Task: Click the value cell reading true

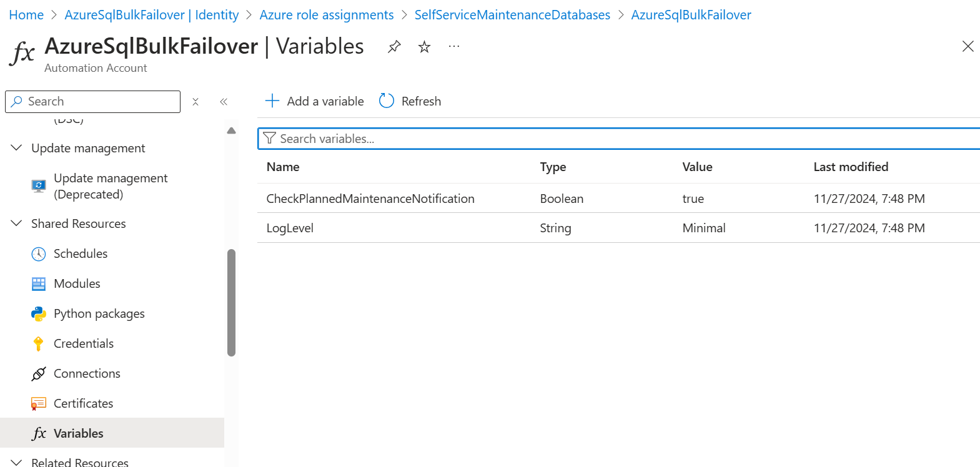Action: point(693,199)
